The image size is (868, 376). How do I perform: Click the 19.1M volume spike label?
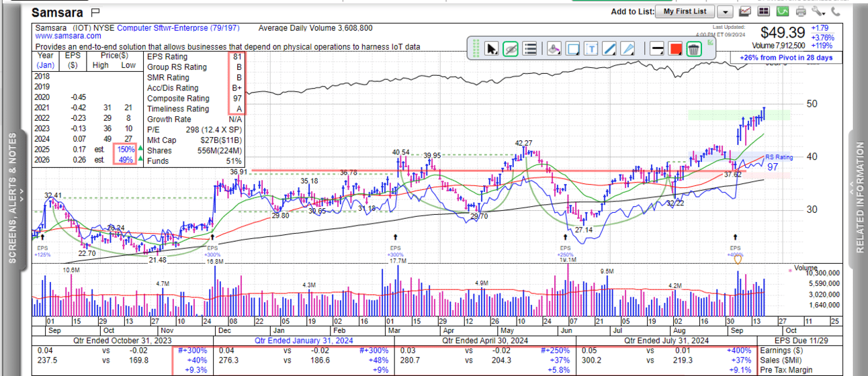pos(567,261)
